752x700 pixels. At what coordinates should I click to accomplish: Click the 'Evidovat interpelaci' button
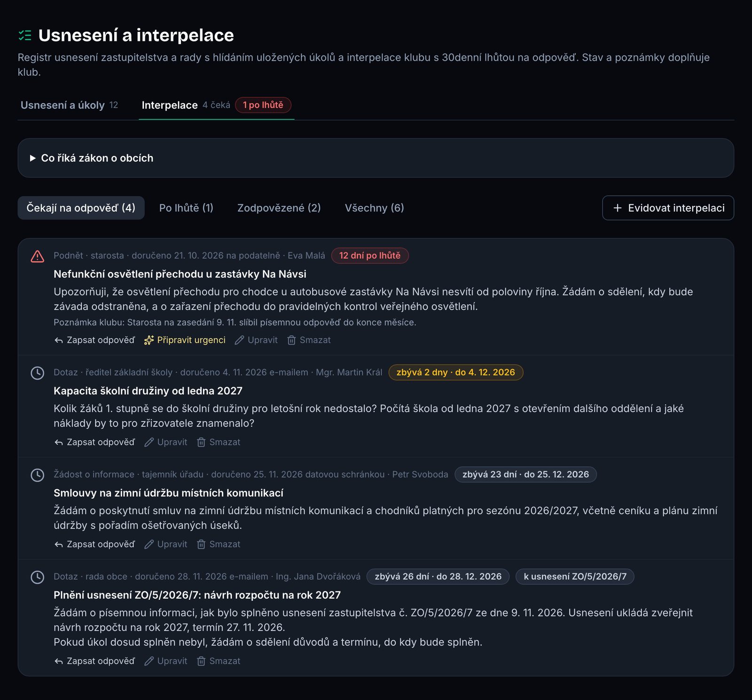(668, 208)
